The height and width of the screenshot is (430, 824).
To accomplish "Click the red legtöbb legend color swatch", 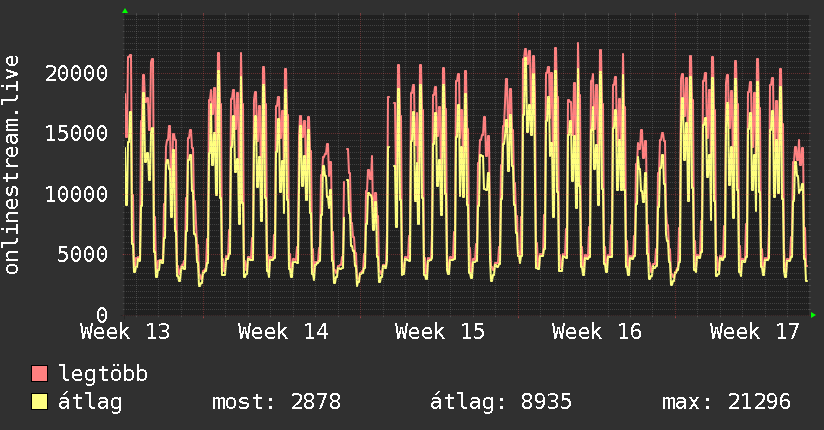I will pos(40,375).
